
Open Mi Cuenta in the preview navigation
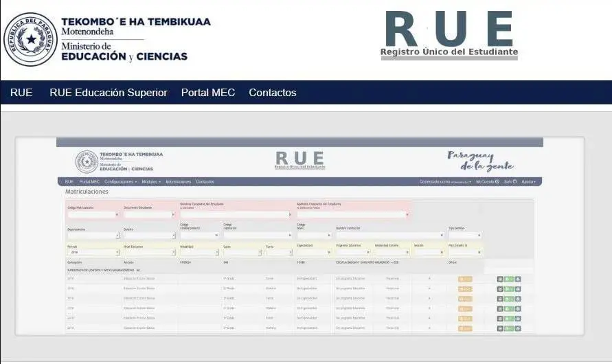(488, 182)
